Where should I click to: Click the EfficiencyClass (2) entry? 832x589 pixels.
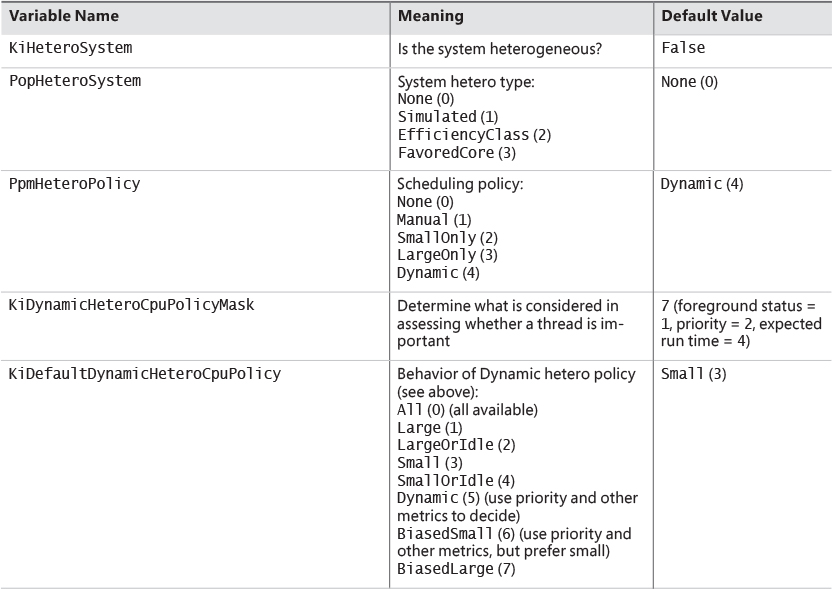(474, 134)
